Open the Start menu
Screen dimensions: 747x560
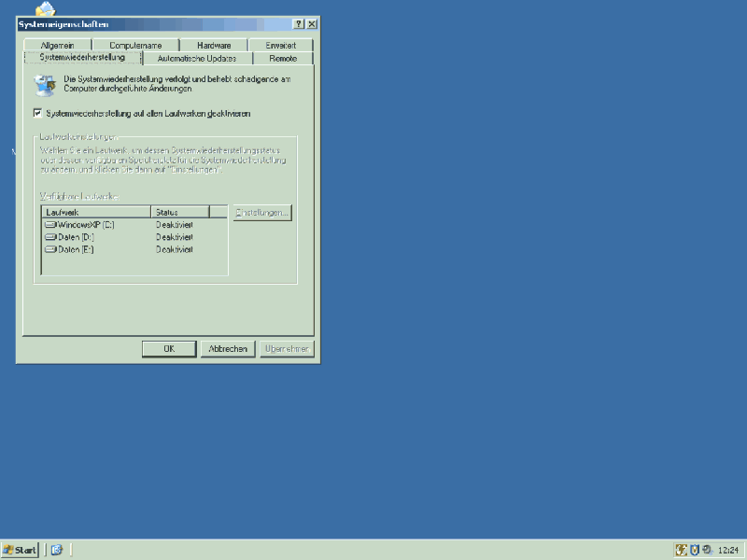point(20,551)
